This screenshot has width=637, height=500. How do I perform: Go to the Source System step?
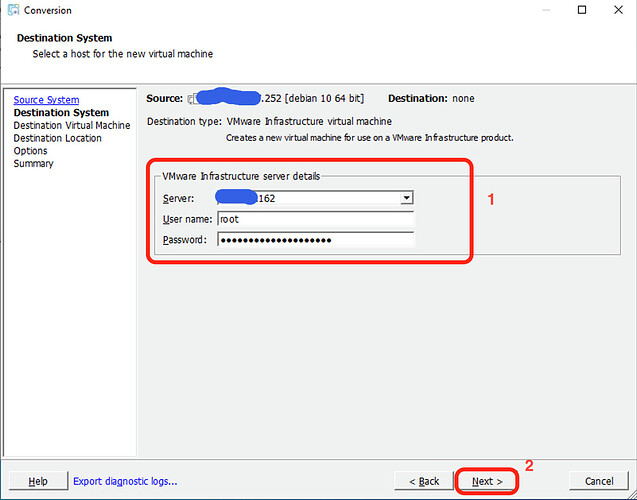(x=46, y=100)
